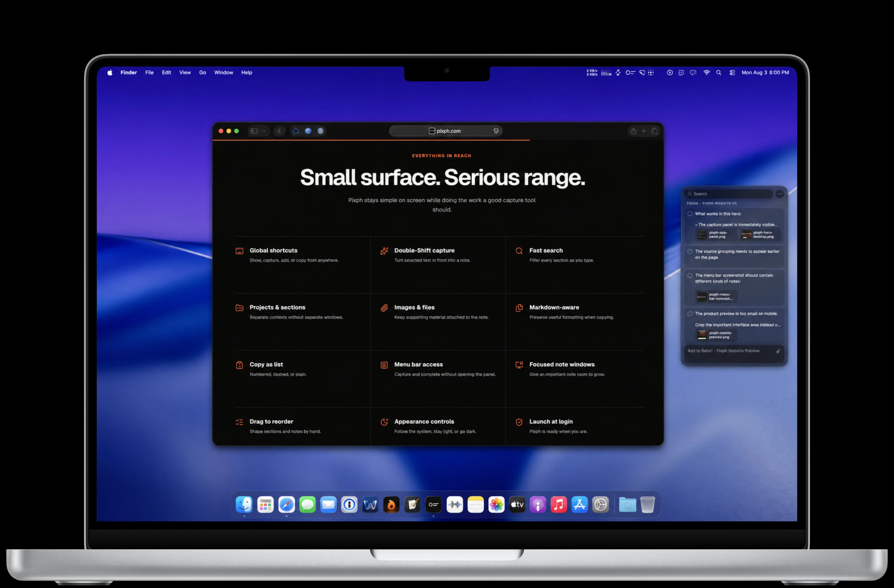Open Spotlight search from the menu bar
Screen dimensions: 894x588
tap(718, 72)
